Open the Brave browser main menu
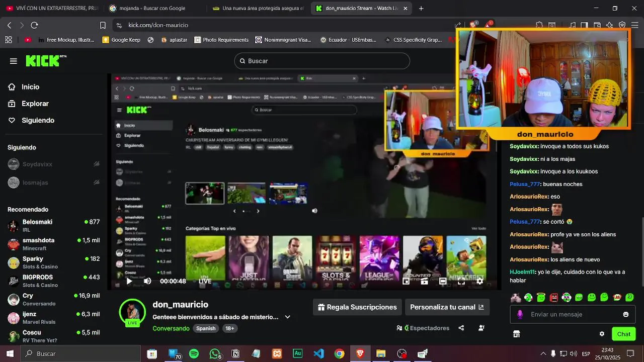The width and height of the screenshot is (644, 362). pos(634,25)
